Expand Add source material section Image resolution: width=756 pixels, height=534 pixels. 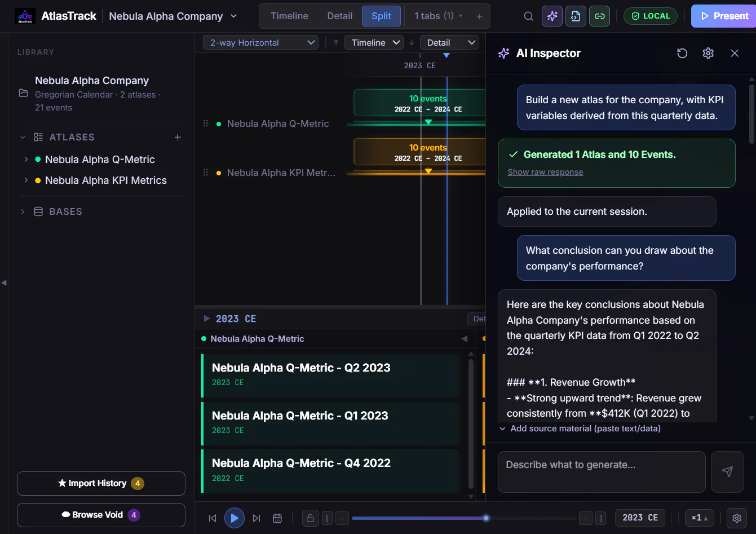pos(580,429)
